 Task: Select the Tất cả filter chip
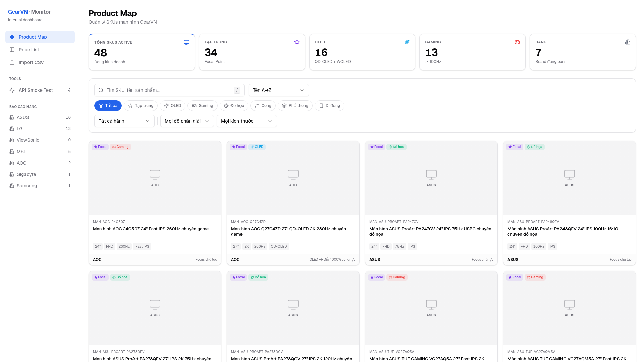108,106
